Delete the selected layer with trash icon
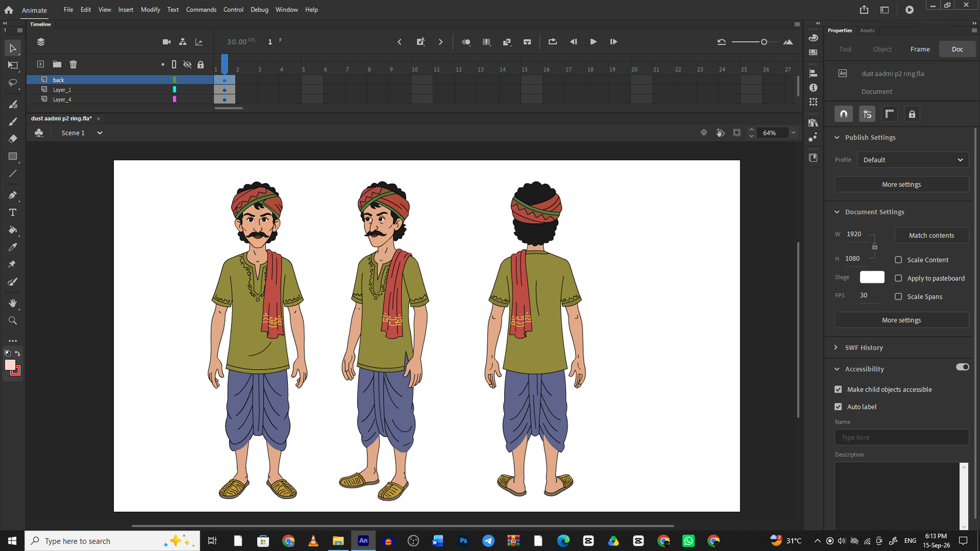Screen dimensions: 980x551 coord(73,64)
